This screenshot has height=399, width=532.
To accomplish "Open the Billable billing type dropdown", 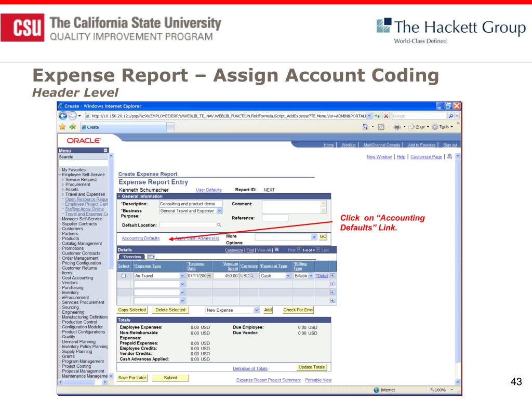I will 311,276.
